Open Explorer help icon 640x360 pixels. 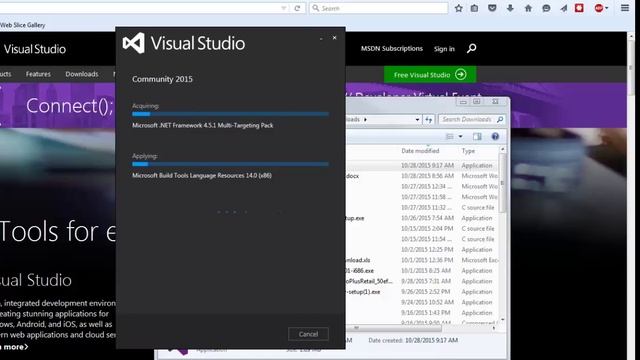(x=495, y=136)
